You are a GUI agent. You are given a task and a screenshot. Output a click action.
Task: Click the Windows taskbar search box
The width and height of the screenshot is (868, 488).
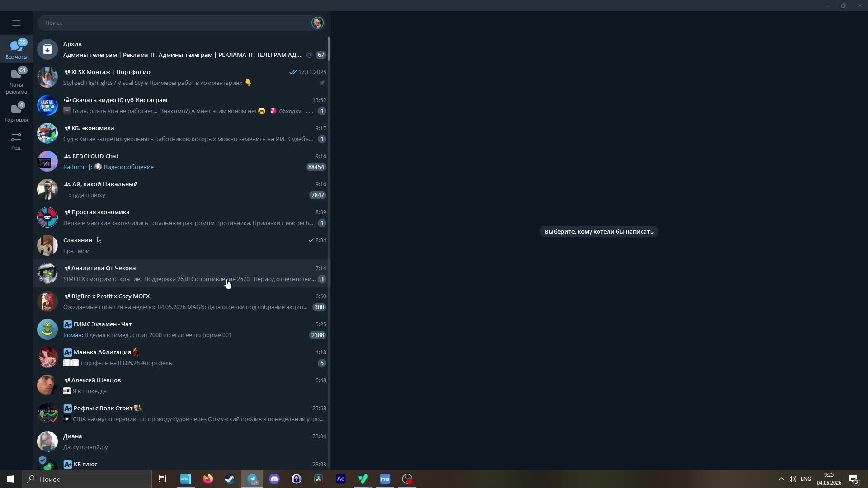tap(87, 479)
